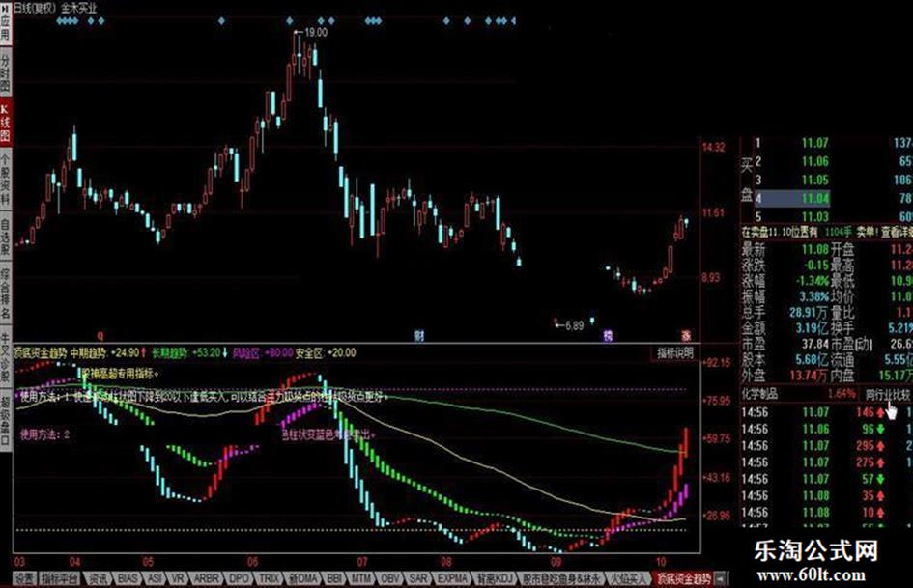Click the 金额 3.19亿 value
This screenshot has height=588, width=913.
click(813, 327)
